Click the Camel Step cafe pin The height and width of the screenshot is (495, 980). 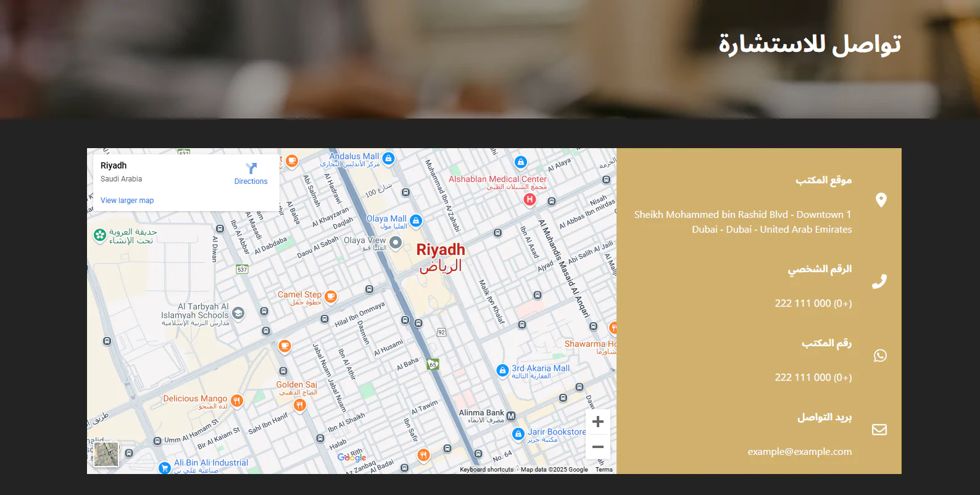pos(331,296)
